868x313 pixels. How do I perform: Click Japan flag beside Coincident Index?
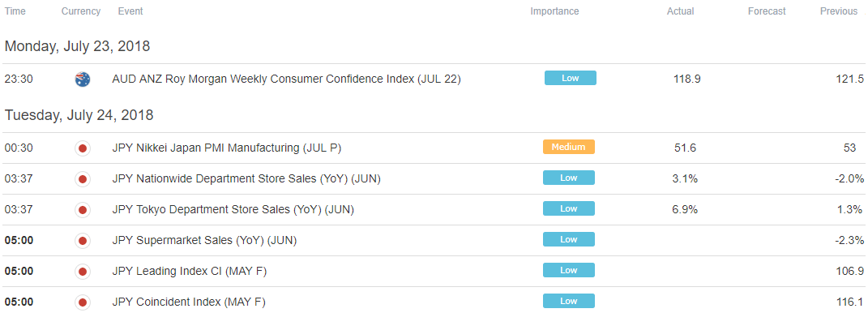tap(82, 302)
